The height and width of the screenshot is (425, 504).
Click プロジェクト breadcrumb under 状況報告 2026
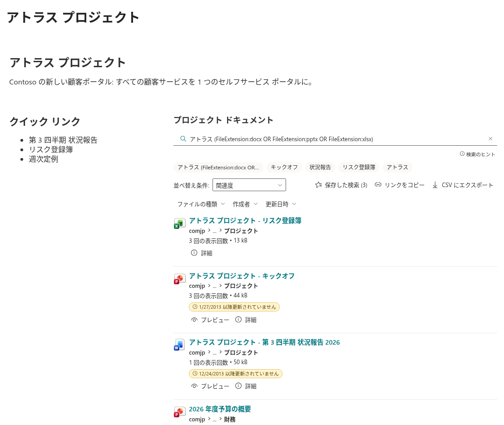click(241, 353)
